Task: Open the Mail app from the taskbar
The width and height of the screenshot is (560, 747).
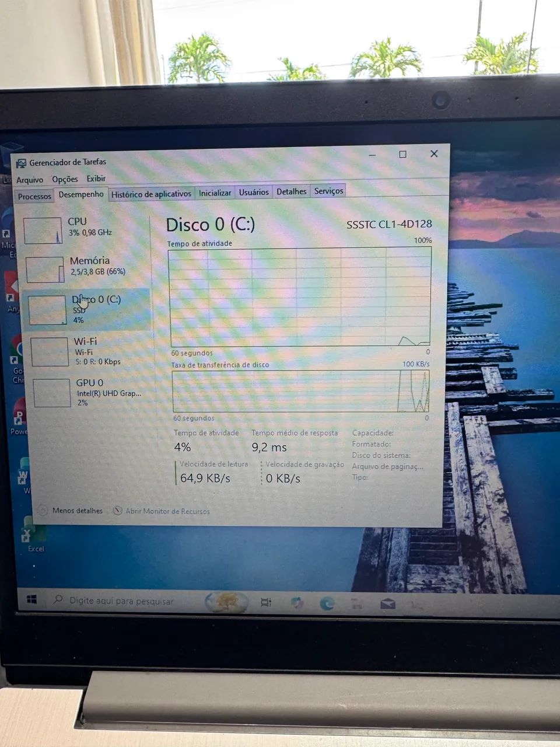Action: tap(388, 605)
